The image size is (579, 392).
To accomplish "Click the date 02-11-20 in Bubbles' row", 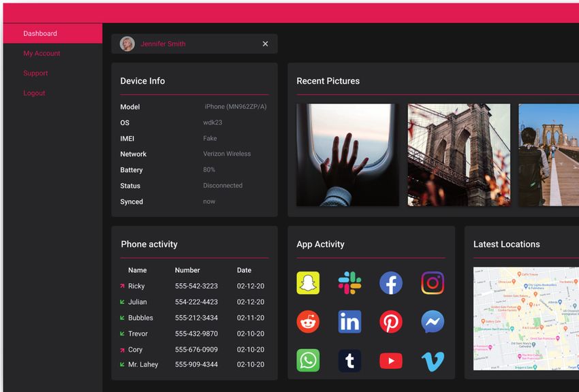I will pyautogui.click(x=251, y=318).
